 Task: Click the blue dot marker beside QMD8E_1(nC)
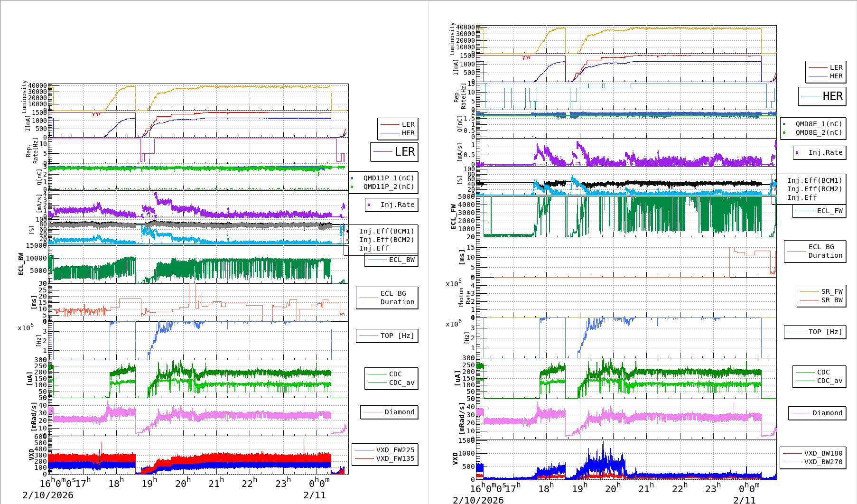(x=784, y=124)
